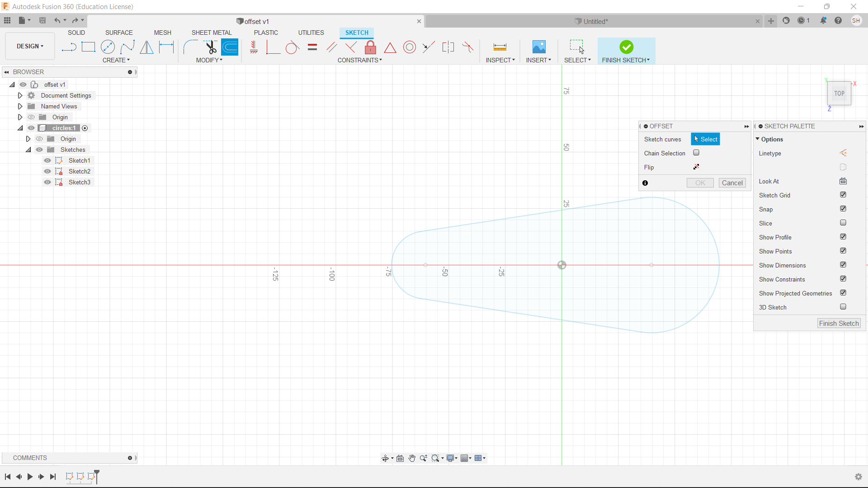Click TOP on the ViewCube
Viewport: 868px width, 488px height.
tap(839, 94)
